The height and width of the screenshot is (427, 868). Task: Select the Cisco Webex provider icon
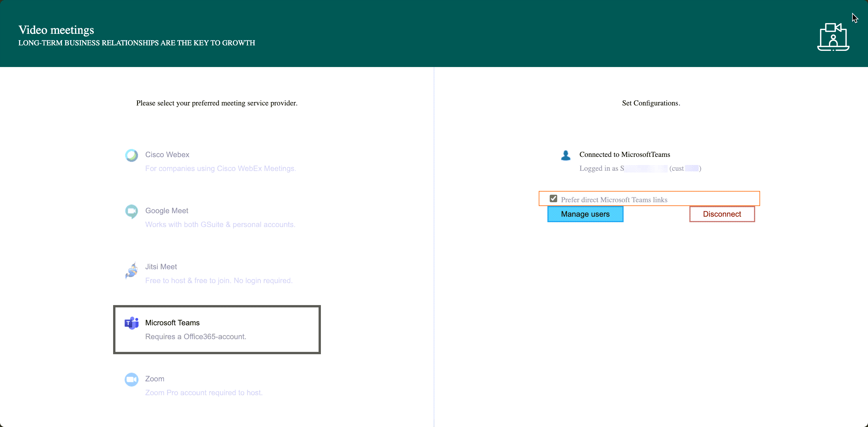131,155
